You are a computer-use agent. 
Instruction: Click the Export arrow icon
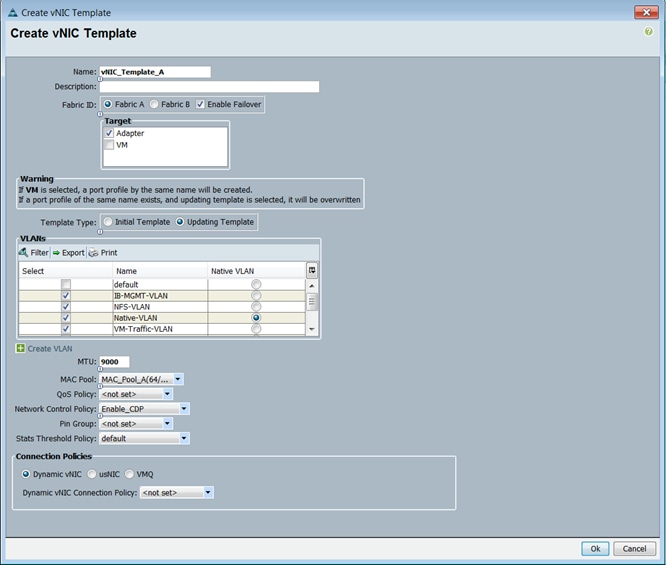[56, 253]
